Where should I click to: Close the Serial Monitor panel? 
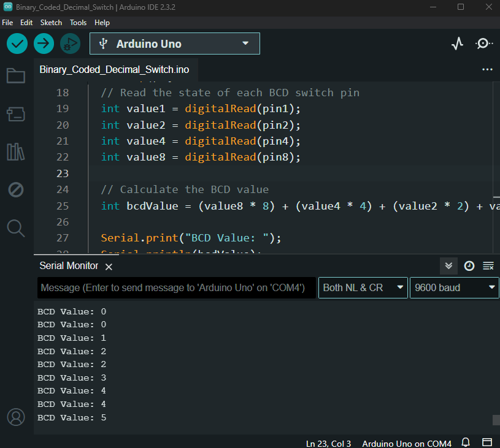[109, 267]
